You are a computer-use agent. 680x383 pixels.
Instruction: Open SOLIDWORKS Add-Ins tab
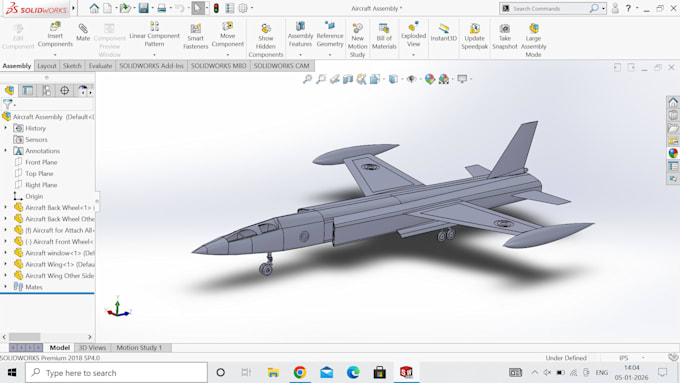[x=151, y=66]
